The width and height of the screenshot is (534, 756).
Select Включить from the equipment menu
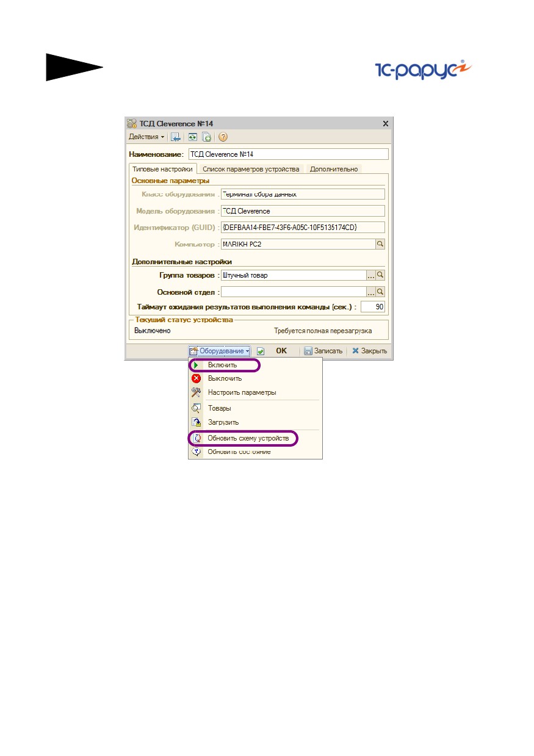tap(222, 365)
